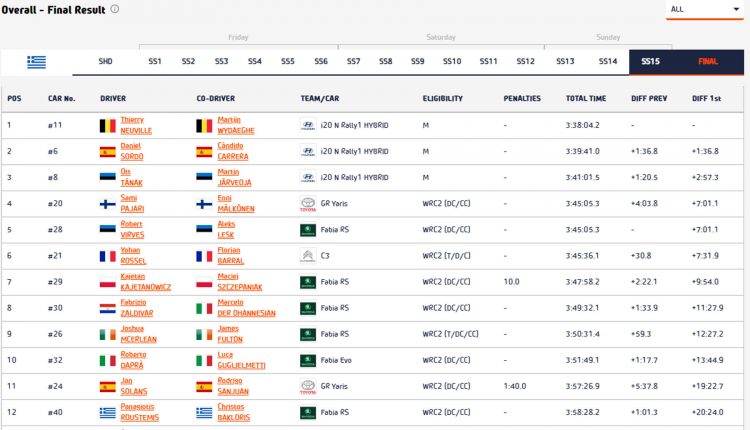
Task: Open the SS13 stage tab
Action: [565, 61]
